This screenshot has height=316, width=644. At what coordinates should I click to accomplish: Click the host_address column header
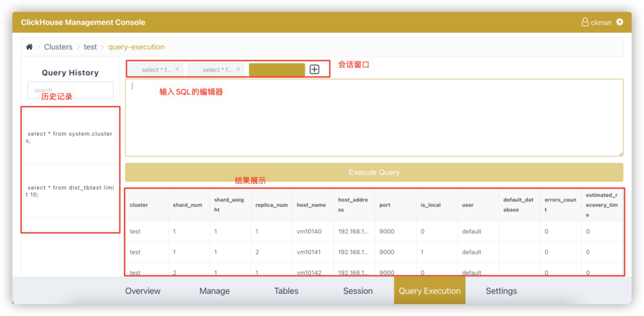353,205
